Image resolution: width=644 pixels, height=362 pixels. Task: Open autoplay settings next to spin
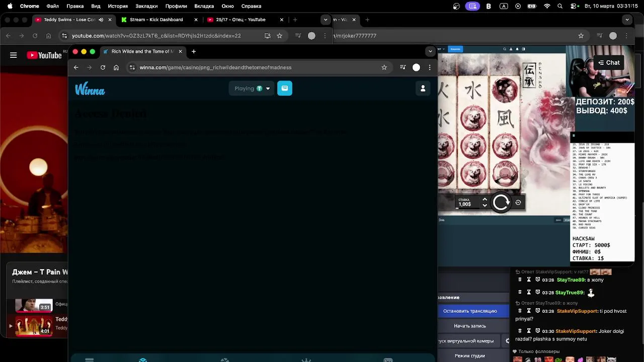518,202
